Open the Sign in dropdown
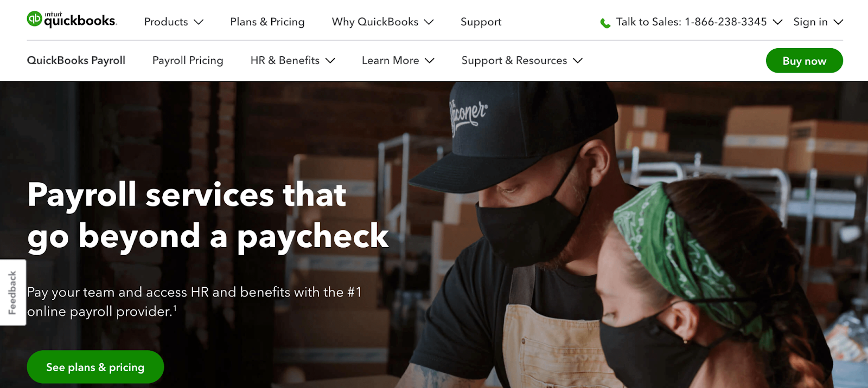The height and width of the screenshot is (388, 868). (x=818, y=22)
